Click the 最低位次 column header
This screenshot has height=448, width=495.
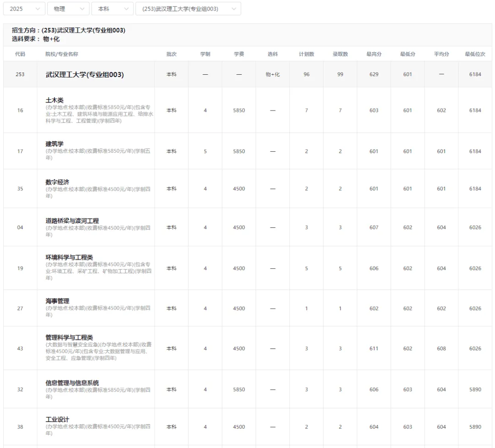coord(475,54)
